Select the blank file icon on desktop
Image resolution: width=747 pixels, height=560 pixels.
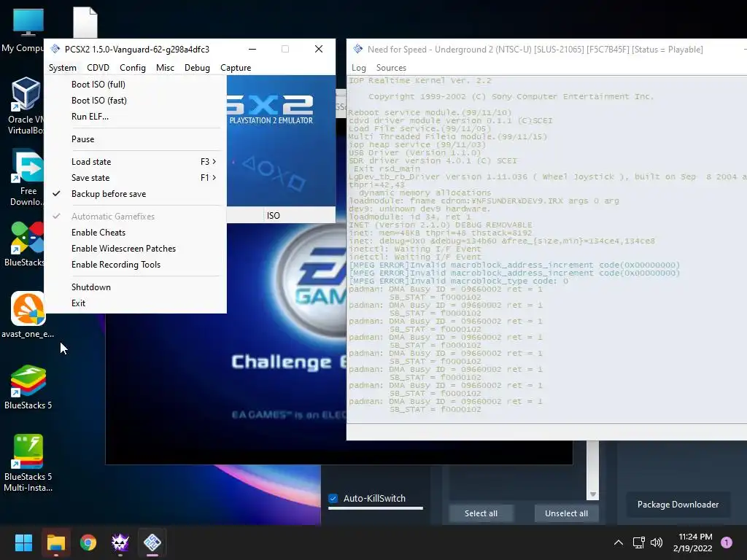(x=85, y=23)
